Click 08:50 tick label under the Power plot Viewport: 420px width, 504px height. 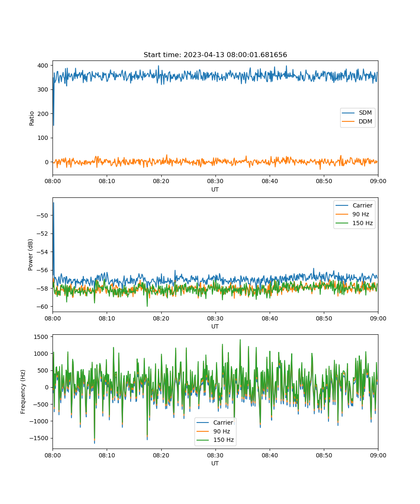point(324,318)
